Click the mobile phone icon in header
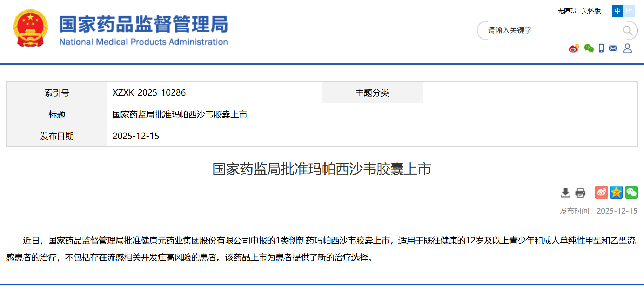The image size is (644, 291). coord(601,48)
